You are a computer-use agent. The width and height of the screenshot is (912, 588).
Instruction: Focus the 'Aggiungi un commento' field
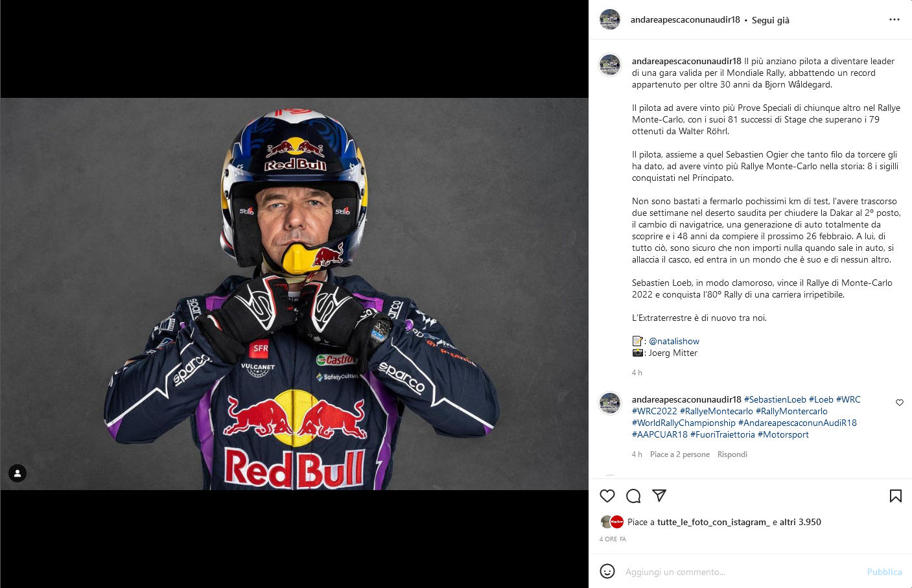point(739,572)
